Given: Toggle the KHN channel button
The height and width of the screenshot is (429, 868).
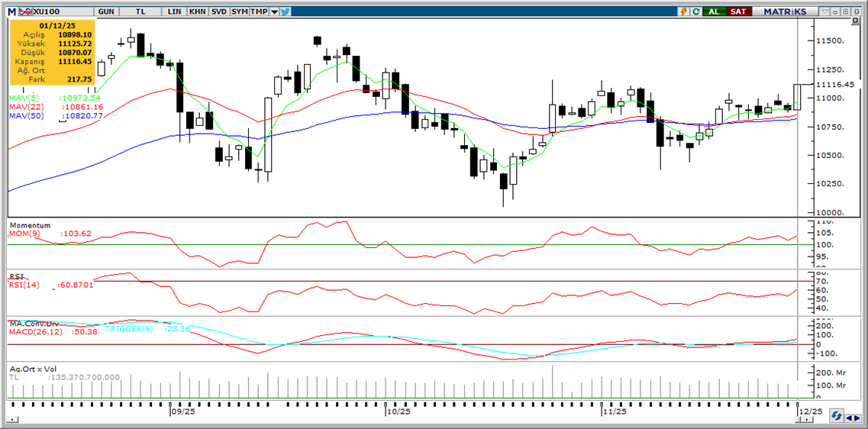Looking at the screenshot, I should 197,11.
